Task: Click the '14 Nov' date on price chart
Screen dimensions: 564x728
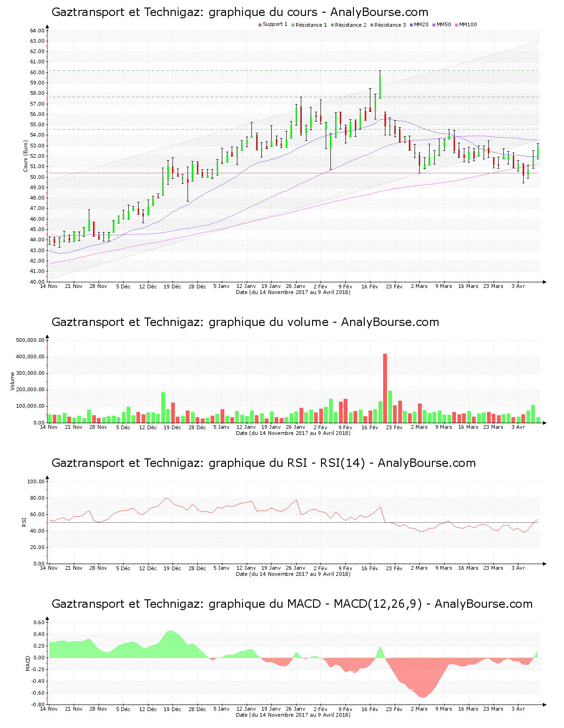Action: (x=48, y=286)
